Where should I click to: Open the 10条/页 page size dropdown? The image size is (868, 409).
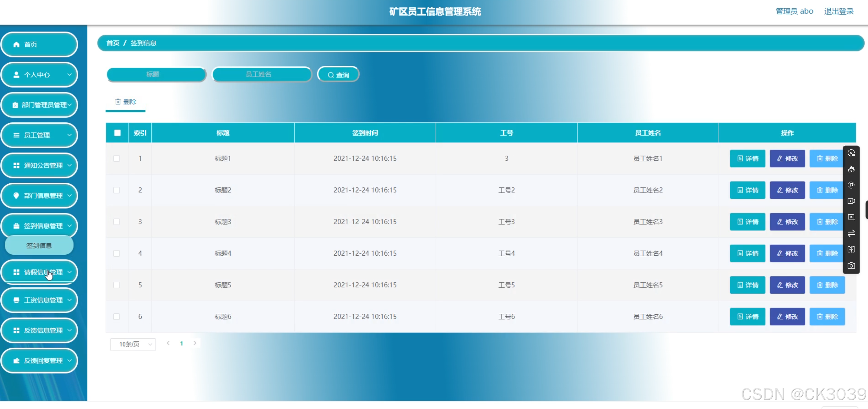point(133,344)
